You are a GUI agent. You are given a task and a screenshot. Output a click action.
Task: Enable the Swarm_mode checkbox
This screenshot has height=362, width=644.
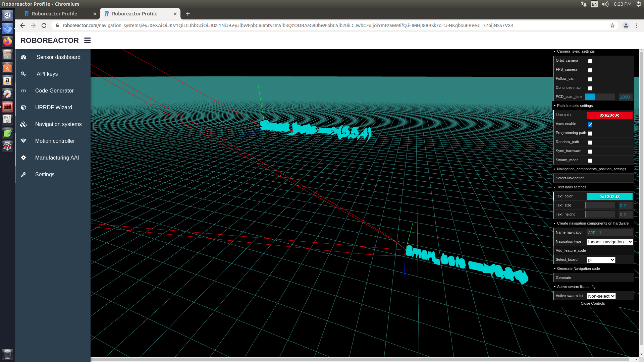click(590, 161)
